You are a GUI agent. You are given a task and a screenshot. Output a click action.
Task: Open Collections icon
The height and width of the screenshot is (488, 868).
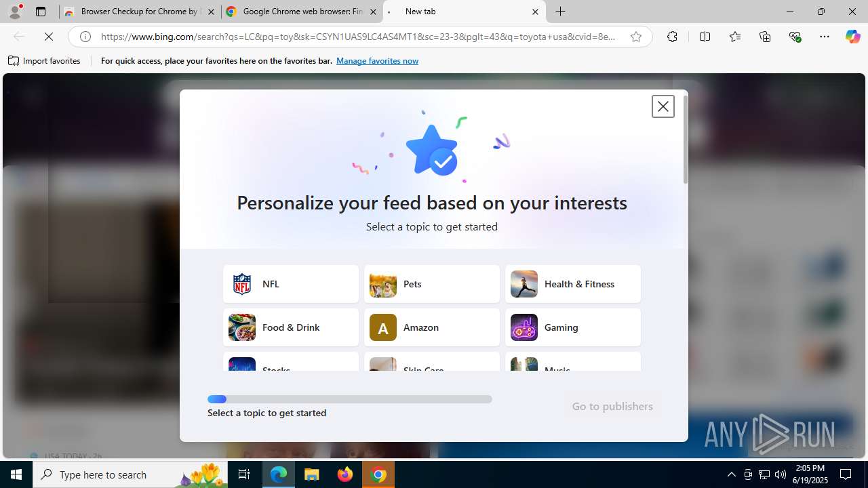[x=765, y=37]
